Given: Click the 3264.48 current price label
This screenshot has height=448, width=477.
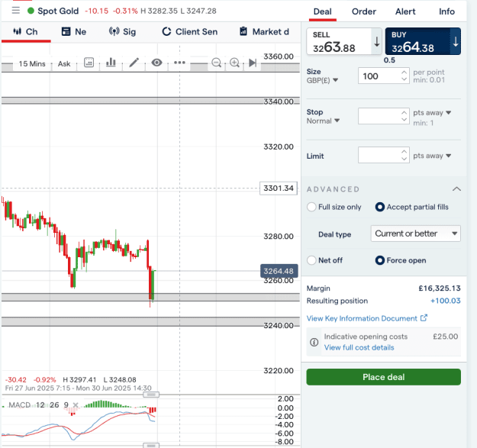Looking at the screenshot, I should click(x=279, y=271).
